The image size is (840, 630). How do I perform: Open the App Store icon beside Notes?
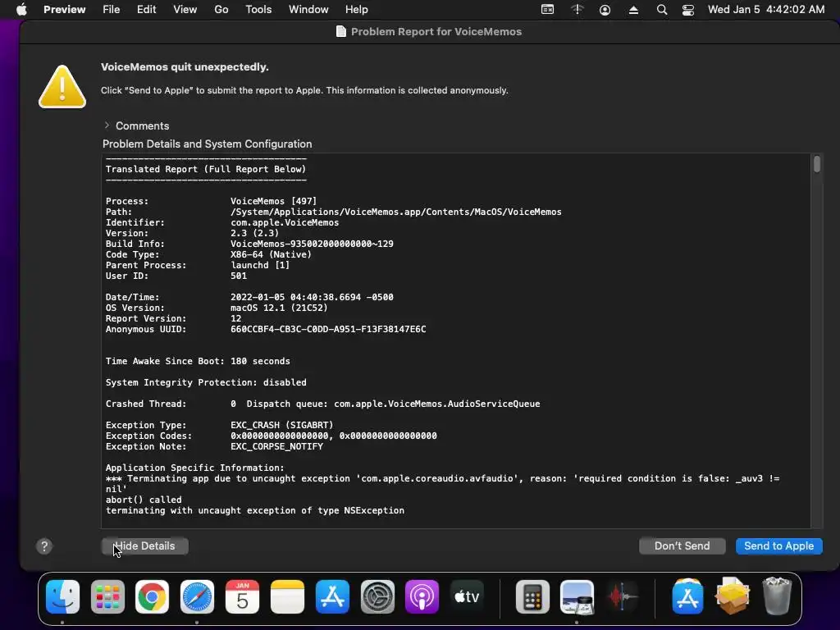pyautogui.click(x=332, y=596)
